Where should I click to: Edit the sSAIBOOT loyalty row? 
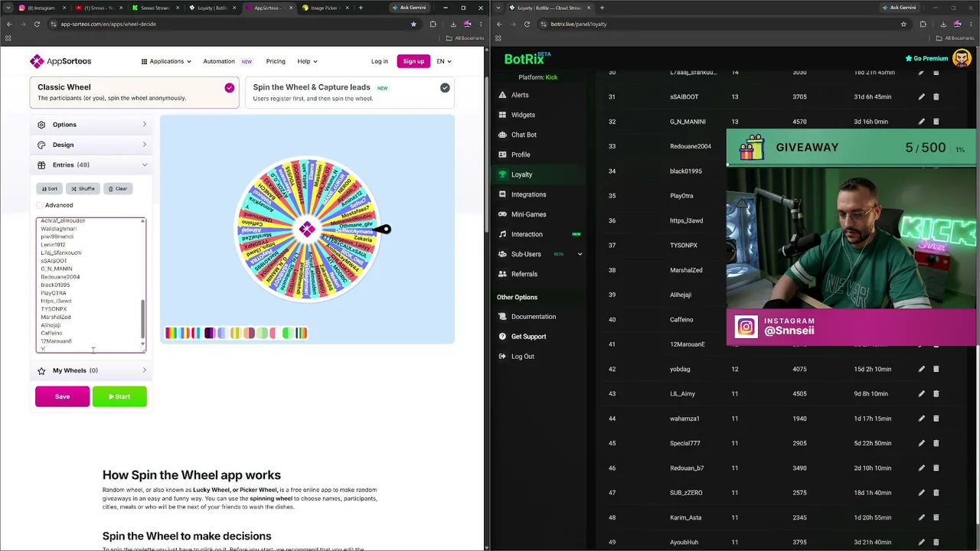(x=921, y=97)
